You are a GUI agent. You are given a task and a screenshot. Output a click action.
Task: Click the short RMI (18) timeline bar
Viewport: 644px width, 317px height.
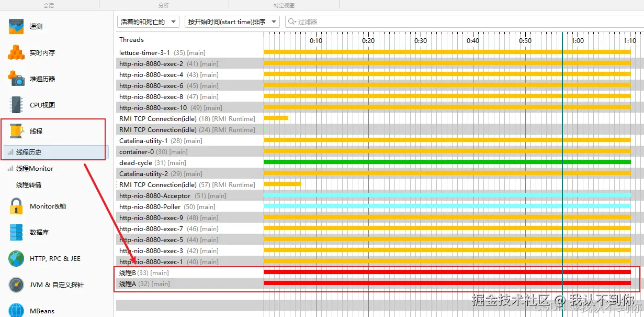point(276,118)
